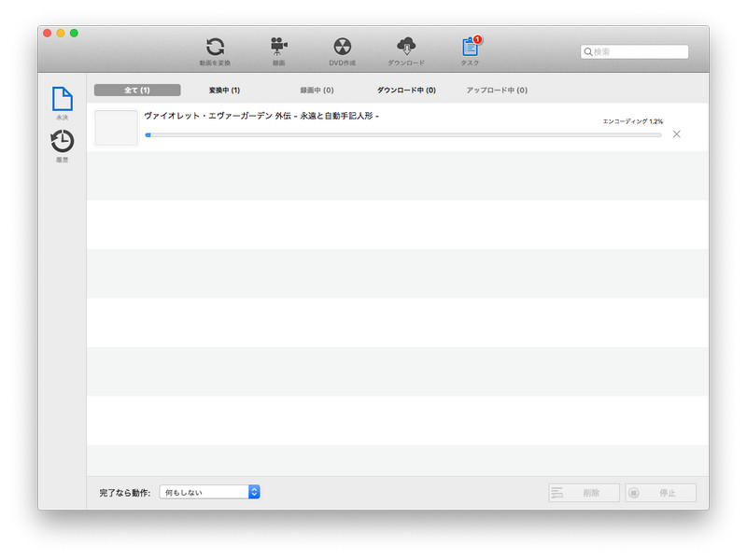
Task: Switch to the 変換中 (1) tab
Action: tap(224, 90)
